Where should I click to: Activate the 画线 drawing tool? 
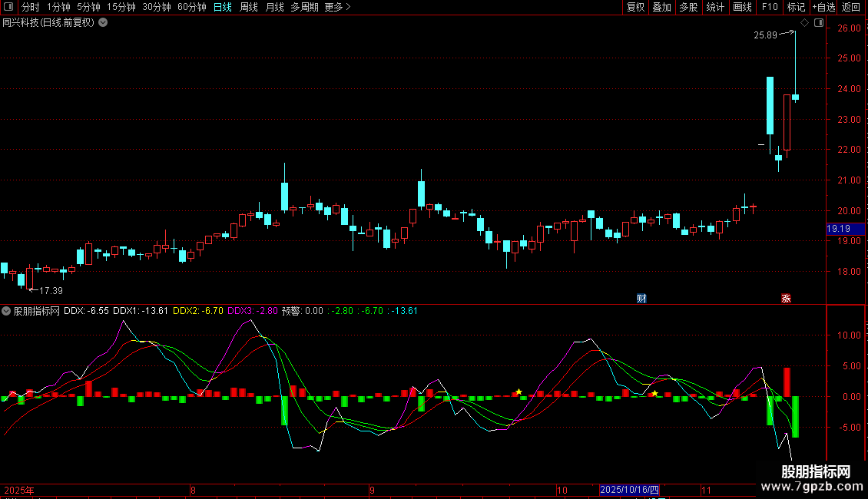(742, 7)
